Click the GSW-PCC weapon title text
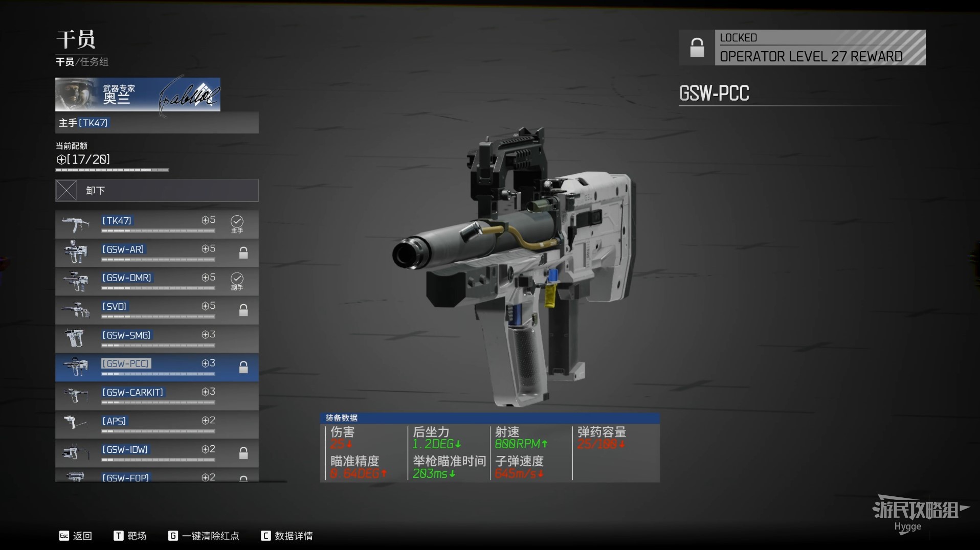Screen dimensions: 980x550 coord(714,93)
